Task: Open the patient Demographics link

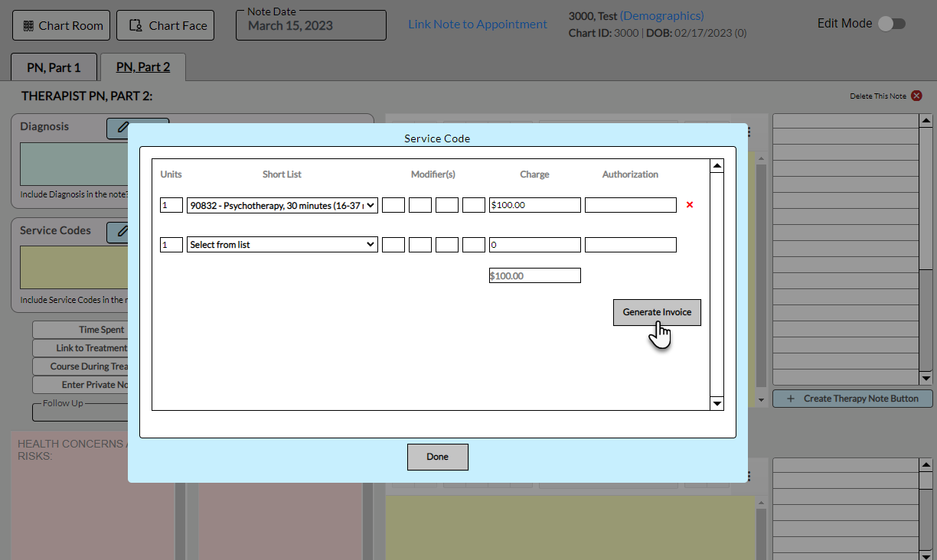Action: click(661, 16)
